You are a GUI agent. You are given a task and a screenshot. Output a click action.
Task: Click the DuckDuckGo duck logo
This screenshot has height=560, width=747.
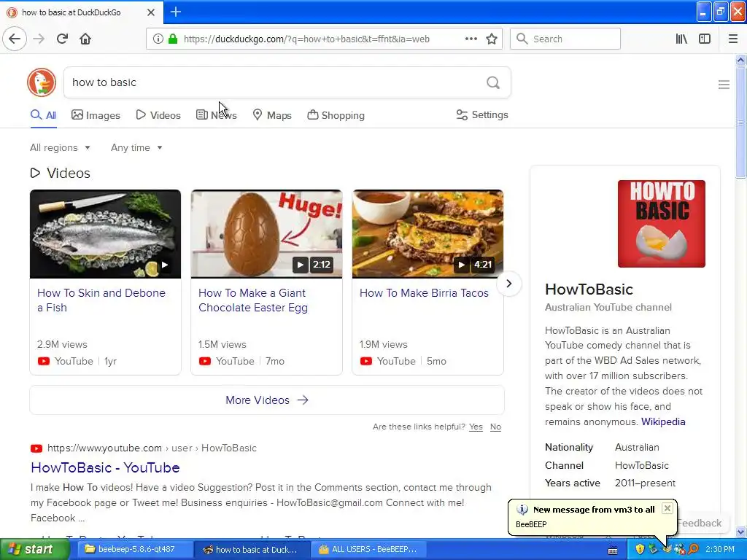[42, 82]
